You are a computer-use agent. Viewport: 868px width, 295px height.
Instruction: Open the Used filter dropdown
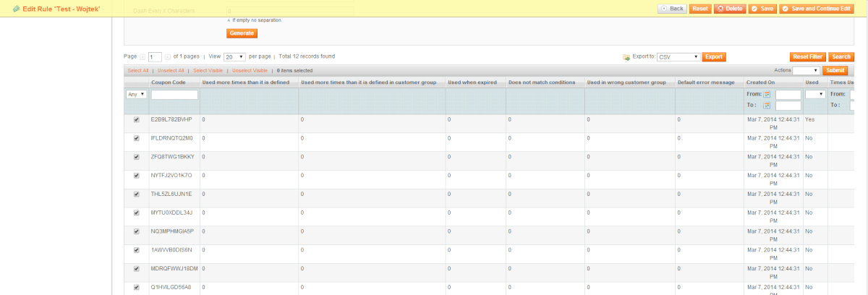pos(815,95)
